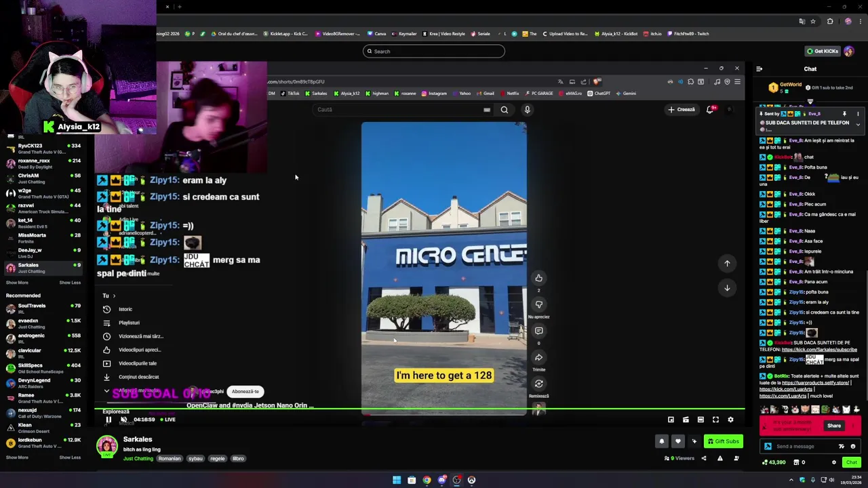Open Kick player settings gear
This screenshot has height=488, width=868.
tap(730, 420)
